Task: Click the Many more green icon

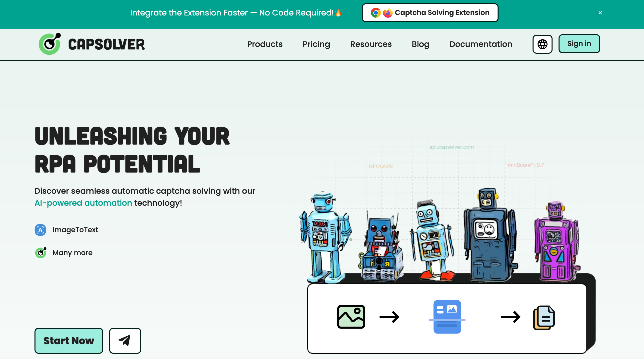Action: 40,253
